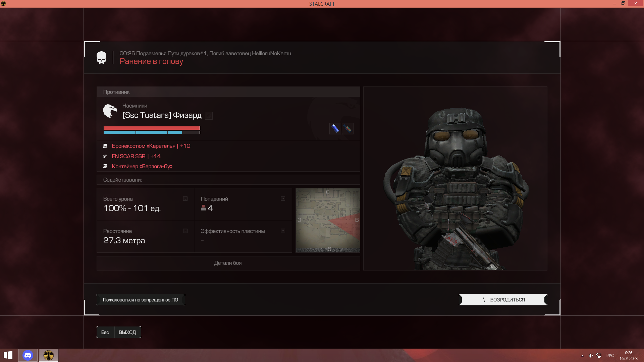Select the blue syringe consumable icon

tap(335, 128)
